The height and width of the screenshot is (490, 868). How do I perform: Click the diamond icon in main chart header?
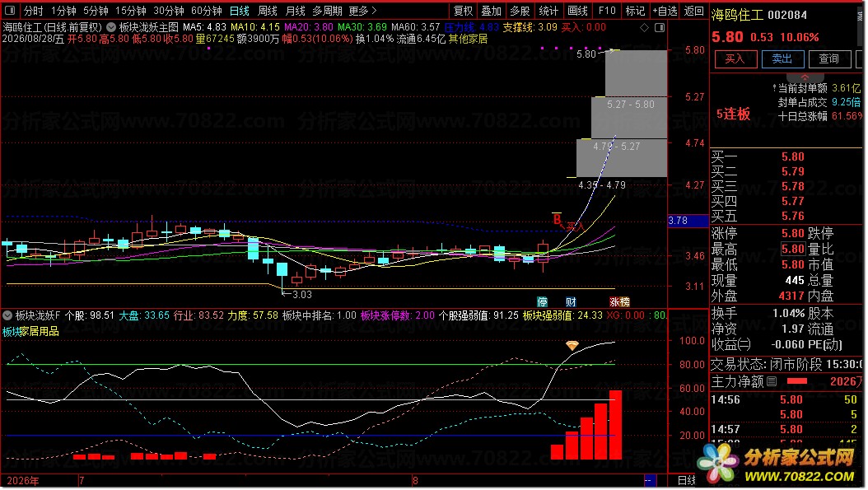[644, 27]
